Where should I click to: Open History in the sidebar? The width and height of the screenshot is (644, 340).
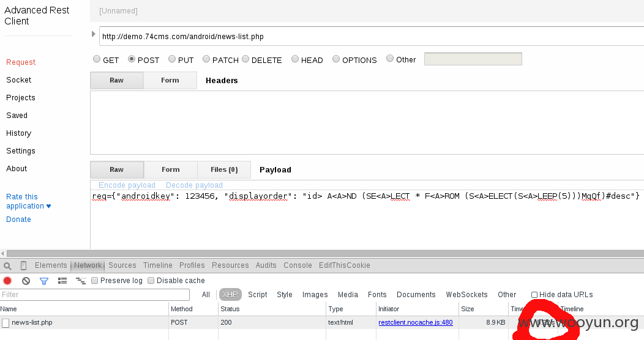point(18,133)
